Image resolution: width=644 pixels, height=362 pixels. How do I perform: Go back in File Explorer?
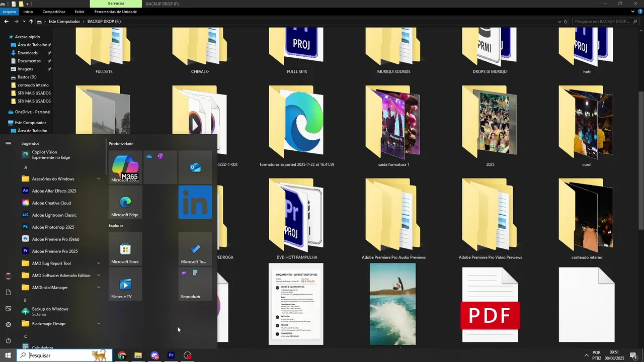coord(6,22)
